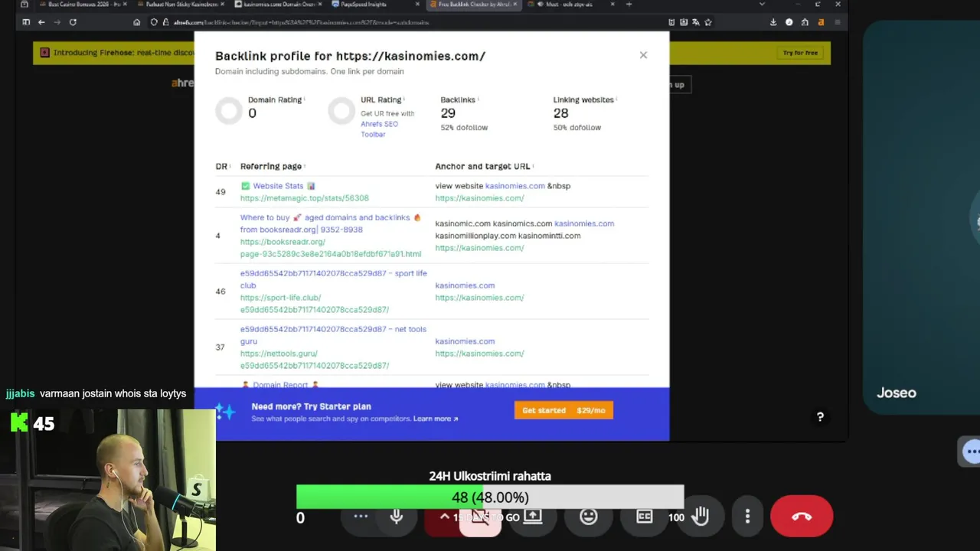Click the Domain Rating info icon
This screenshot has width=980, height=551.
tap(304, 99)
